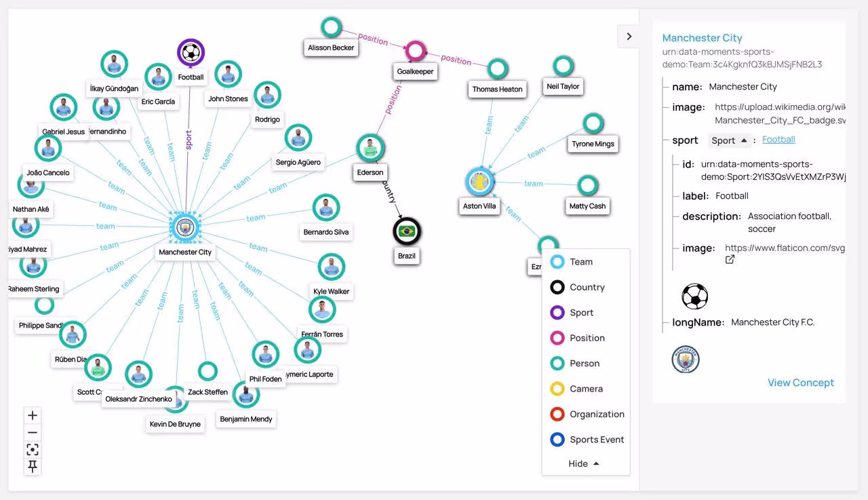Screen dimensions: 868x500
Task: Click the Sports Event blue legend circle
Action: click(x=557, y=440)
